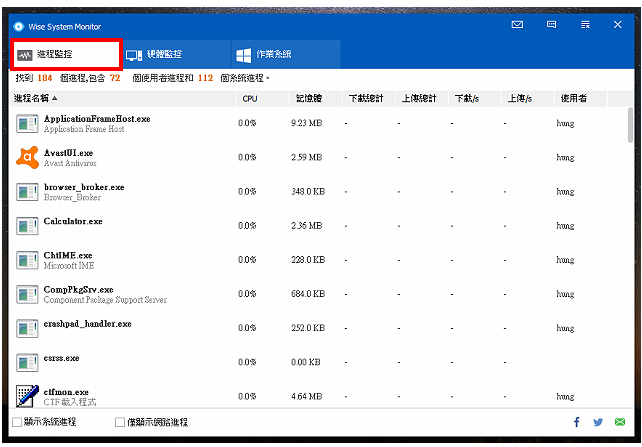642x447 pixels.
Task: Click the Component Package Support Server description
Action: [x=105, y=300]
